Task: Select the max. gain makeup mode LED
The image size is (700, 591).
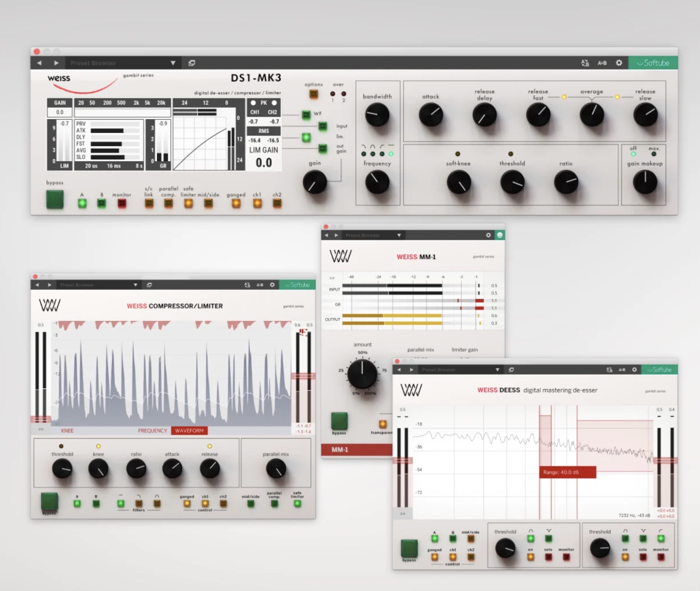Action: click(x=654, y=154)
